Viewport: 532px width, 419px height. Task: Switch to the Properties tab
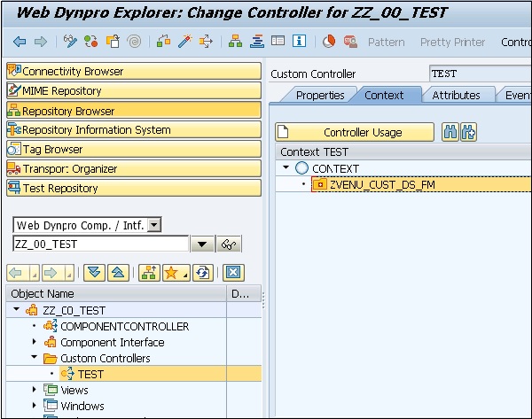click(x=319, y=95)
